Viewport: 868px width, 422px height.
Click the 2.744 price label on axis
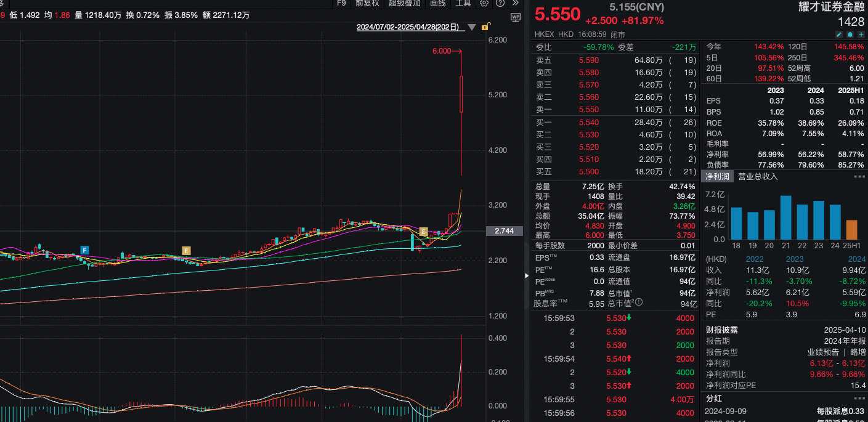504,231
